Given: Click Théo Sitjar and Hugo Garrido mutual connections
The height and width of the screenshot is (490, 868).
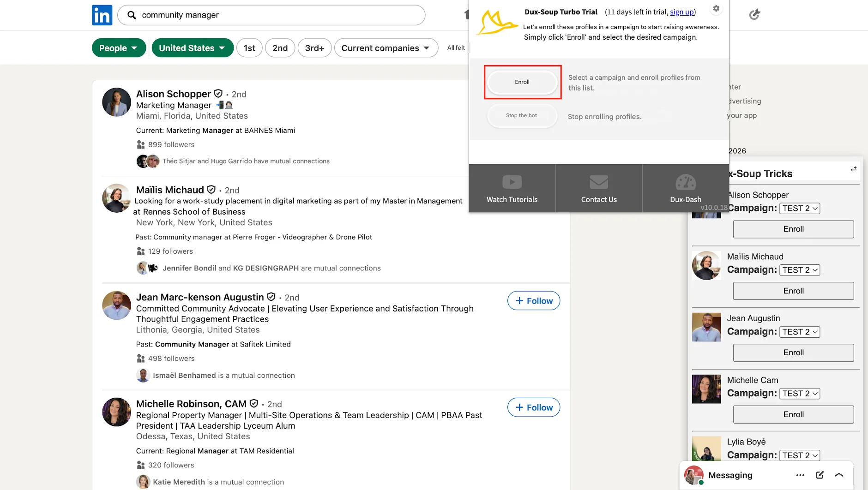Looking at the screenshot, I should coord(246,161).
